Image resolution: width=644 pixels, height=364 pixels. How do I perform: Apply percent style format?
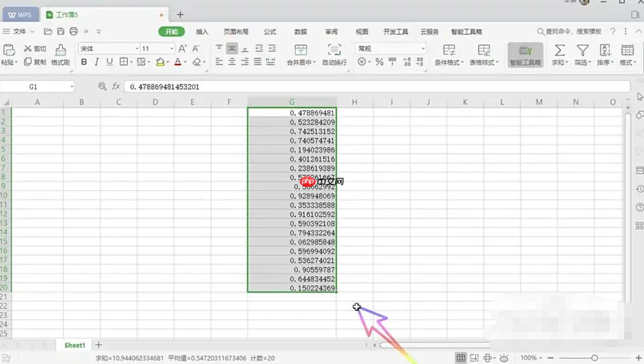[379, 62]
